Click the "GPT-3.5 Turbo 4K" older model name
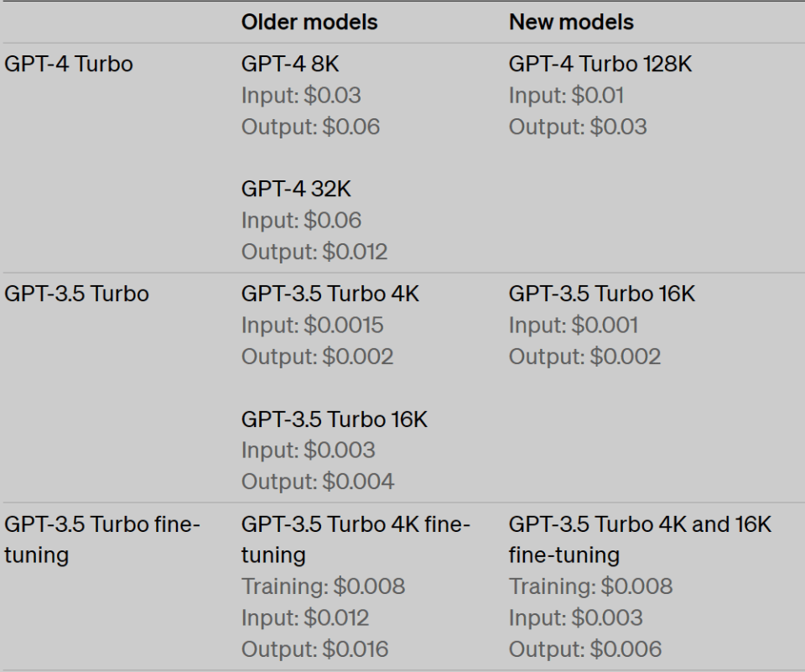805x672 pixels. (330, 294)
